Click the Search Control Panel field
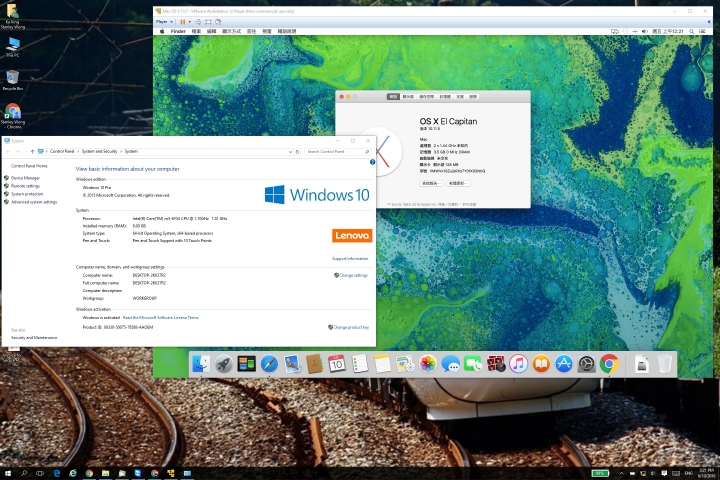 [x=337, y=152]
